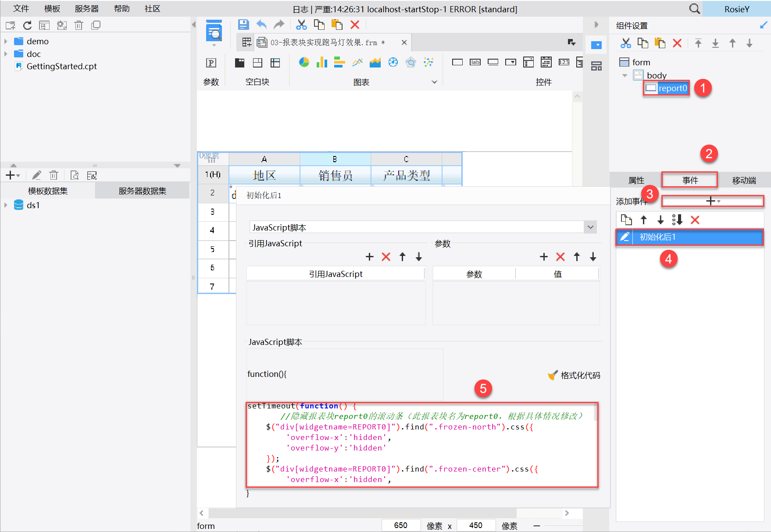This screenshot has height=532, width=771.
Task: Collapse the body node in component tree
Action: tap(625, 75)
